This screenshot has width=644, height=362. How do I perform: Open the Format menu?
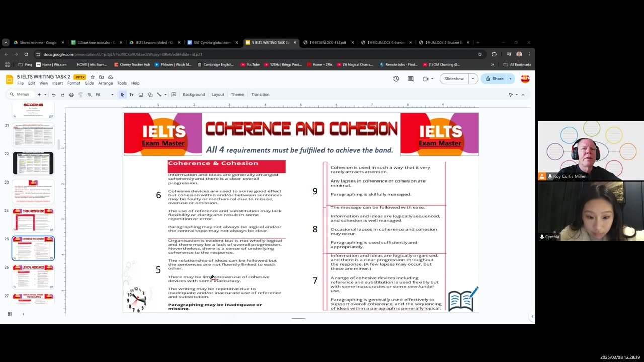coord(74,83)
